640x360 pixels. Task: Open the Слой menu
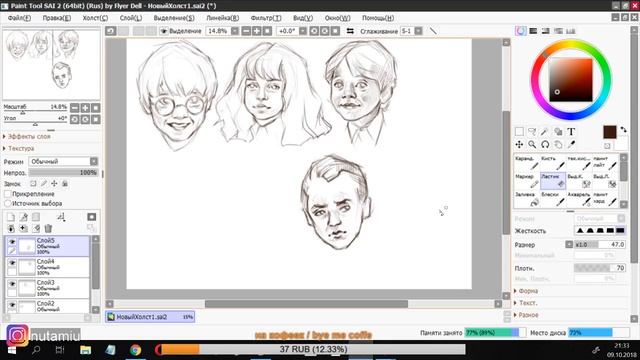131,18
